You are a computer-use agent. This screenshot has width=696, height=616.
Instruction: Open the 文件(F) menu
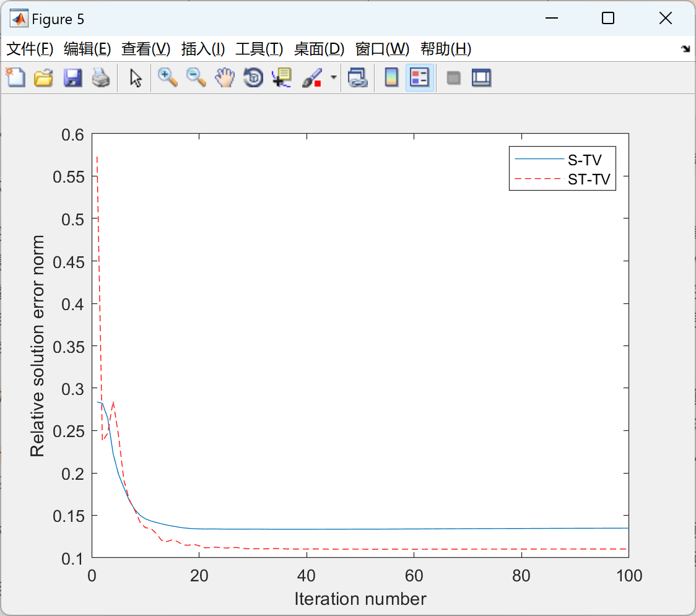30,49
